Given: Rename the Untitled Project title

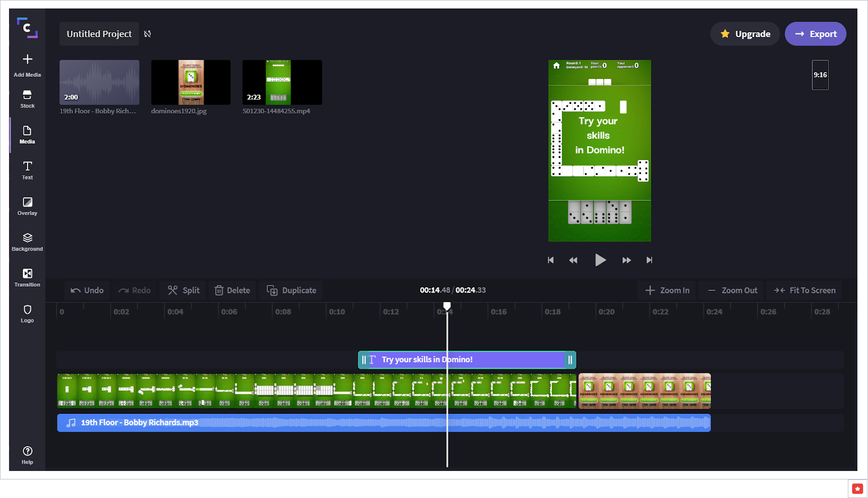Looking at the screenshot, I should [x=99, y=34].
